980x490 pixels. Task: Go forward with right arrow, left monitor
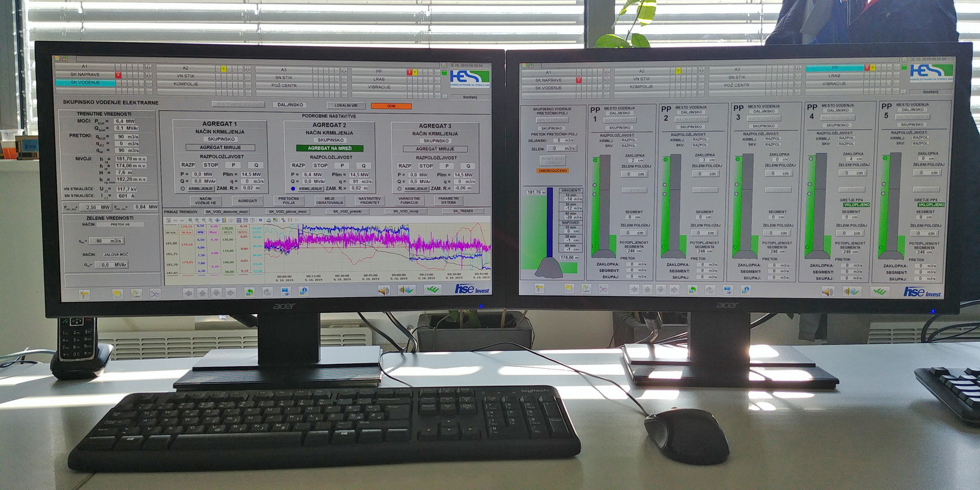(x=230, y=293)
